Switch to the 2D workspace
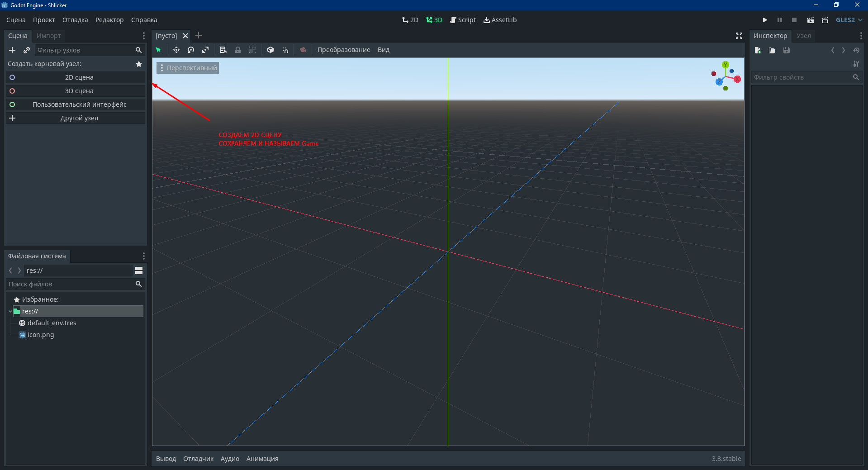This screenshot has height=470, width=868. tap(410, 20)
